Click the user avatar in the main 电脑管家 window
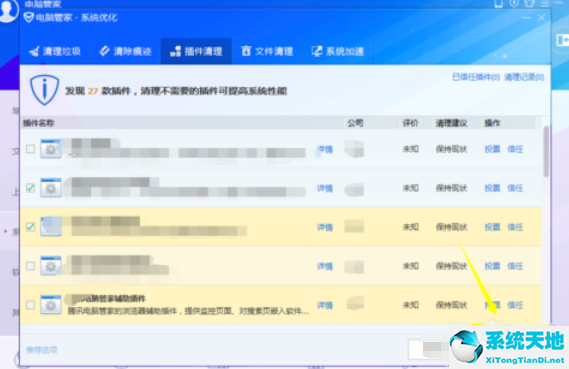569x369 pixels. tap(7, 10)
